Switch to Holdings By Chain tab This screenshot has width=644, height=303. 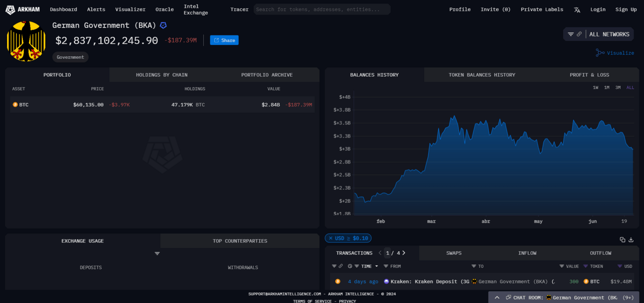(x=162, y=75)
